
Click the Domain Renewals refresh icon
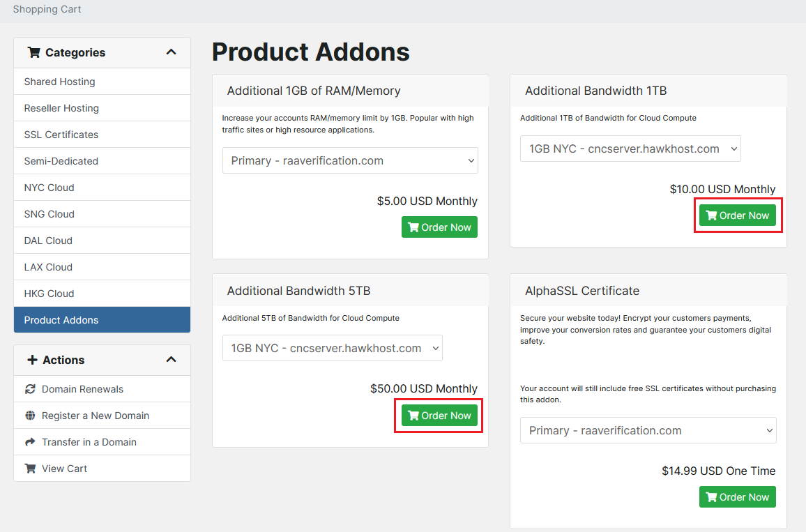point(30,389)
